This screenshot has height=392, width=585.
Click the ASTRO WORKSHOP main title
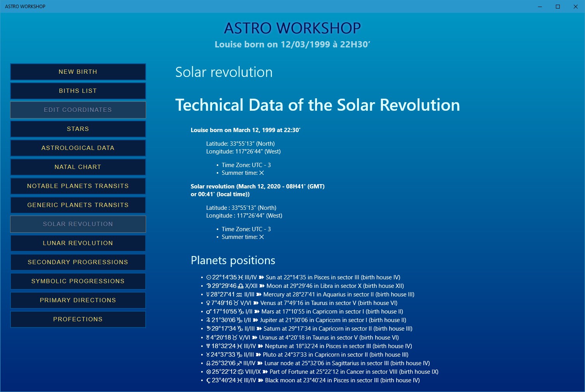[292, 28]
